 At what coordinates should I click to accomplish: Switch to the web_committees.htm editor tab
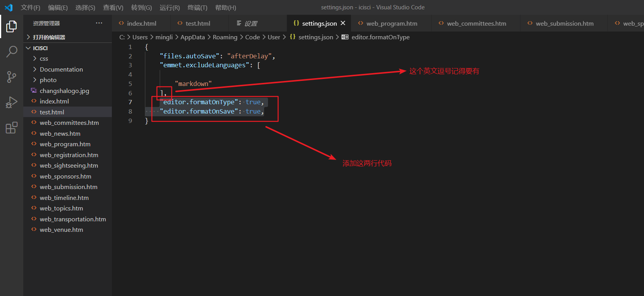[476, 23]
